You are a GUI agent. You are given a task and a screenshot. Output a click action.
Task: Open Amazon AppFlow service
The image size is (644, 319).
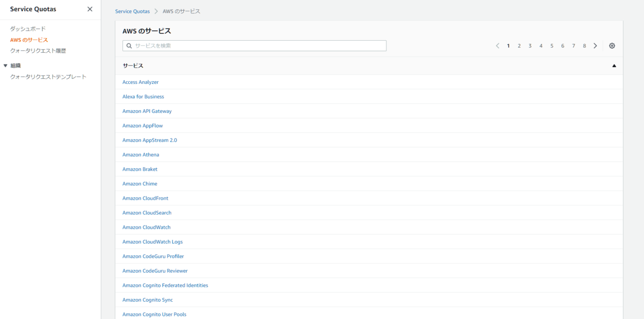[x=143, y=126]
